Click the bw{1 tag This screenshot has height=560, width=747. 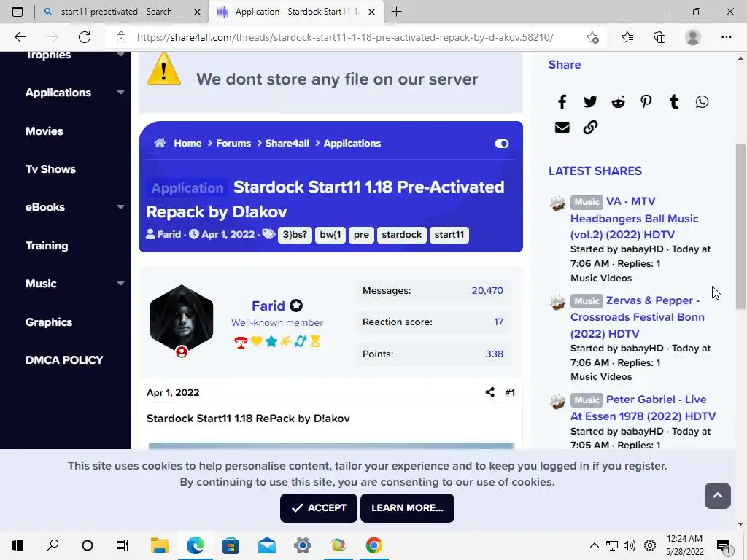point(330,235)
